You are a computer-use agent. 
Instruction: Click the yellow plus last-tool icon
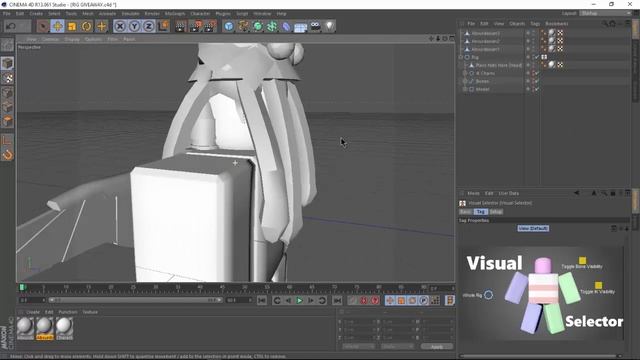click(101, 27)
